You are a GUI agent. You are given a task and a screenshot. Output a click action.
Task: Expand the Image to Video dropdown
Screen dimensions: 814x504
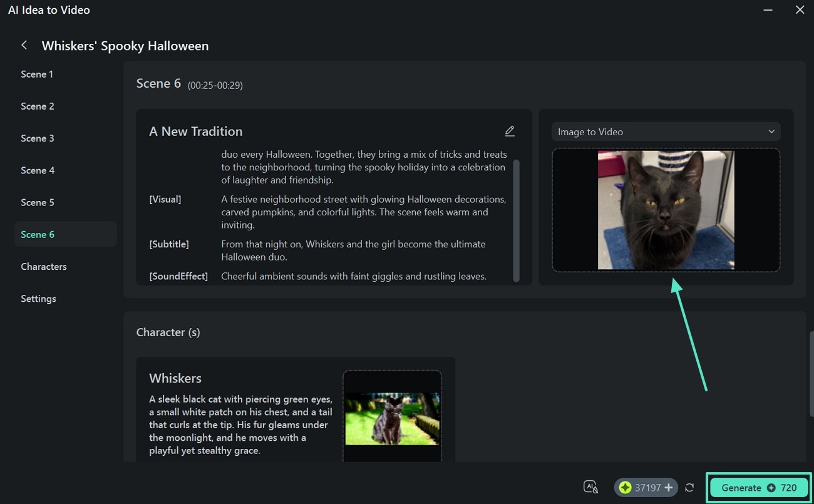(x=666, y=131)
